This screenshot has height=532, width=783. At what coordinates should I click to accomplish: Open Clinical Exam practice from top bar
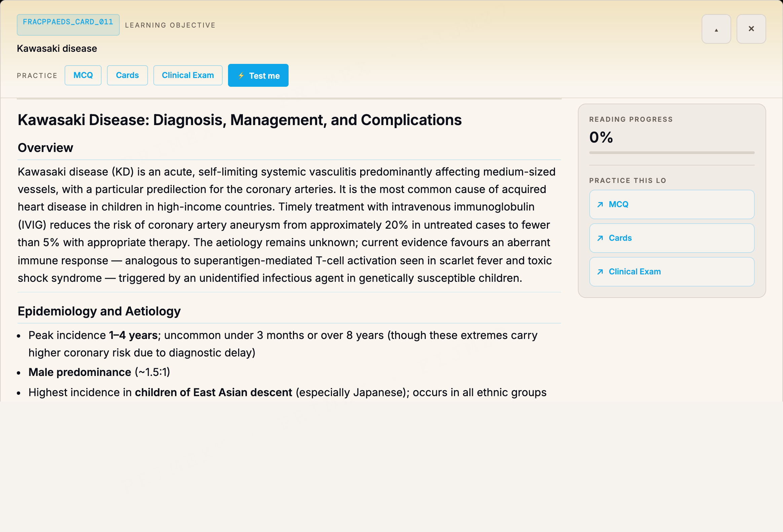click(188, 75)
